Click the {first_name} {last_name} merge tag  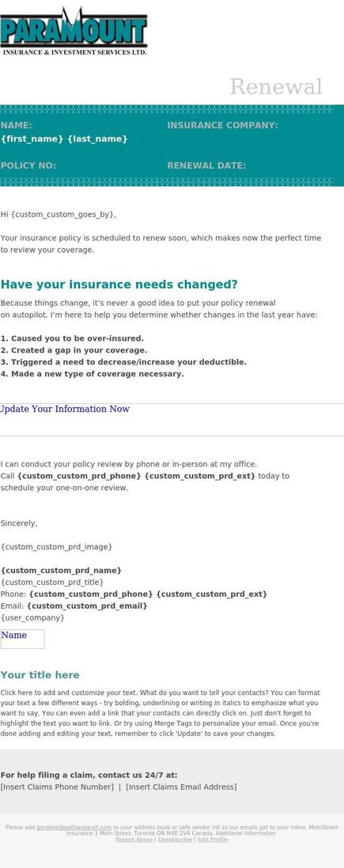[x=64, y=139]
